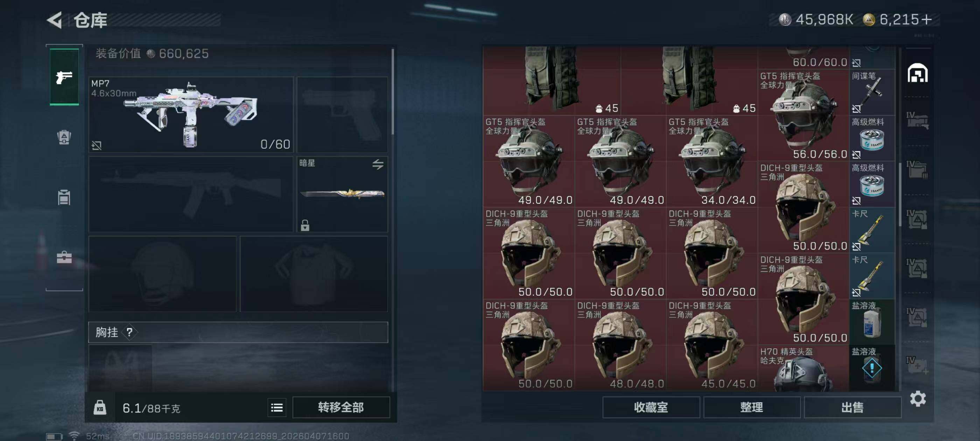Select the MP7 weapon slot
Image resolution: width=980 pixels, height=441 pixels.
point(191,114)
